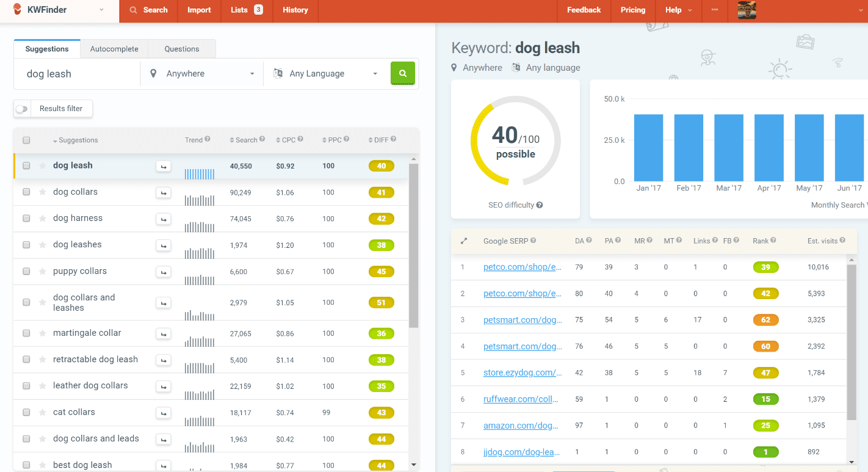This screenshot has width=868, height=472.
Task: Open the Anywhere location dropdown
Action: pyautogui.click(x=201, y=73)
